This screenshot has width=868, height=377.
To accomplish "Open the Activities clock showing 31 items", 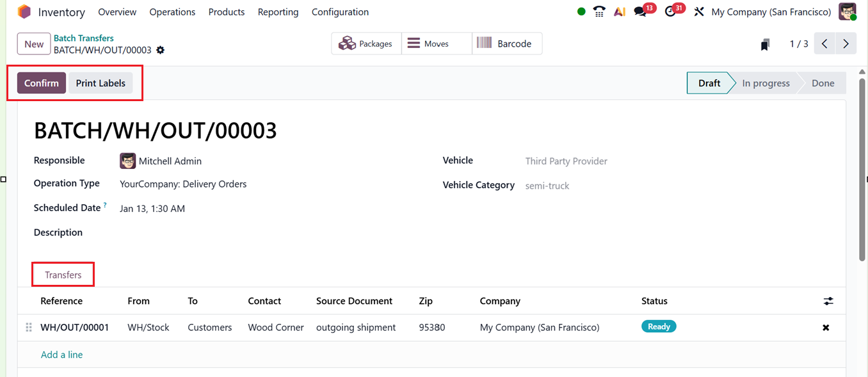I will pyautogui.click(x=670, y=12).
